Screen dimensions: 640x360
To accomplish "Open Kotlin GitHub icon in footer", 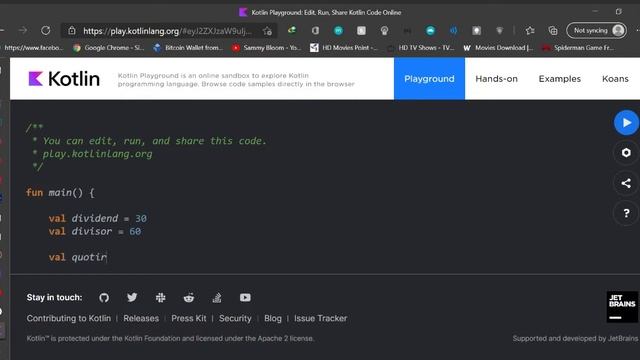I will [104, 298].
